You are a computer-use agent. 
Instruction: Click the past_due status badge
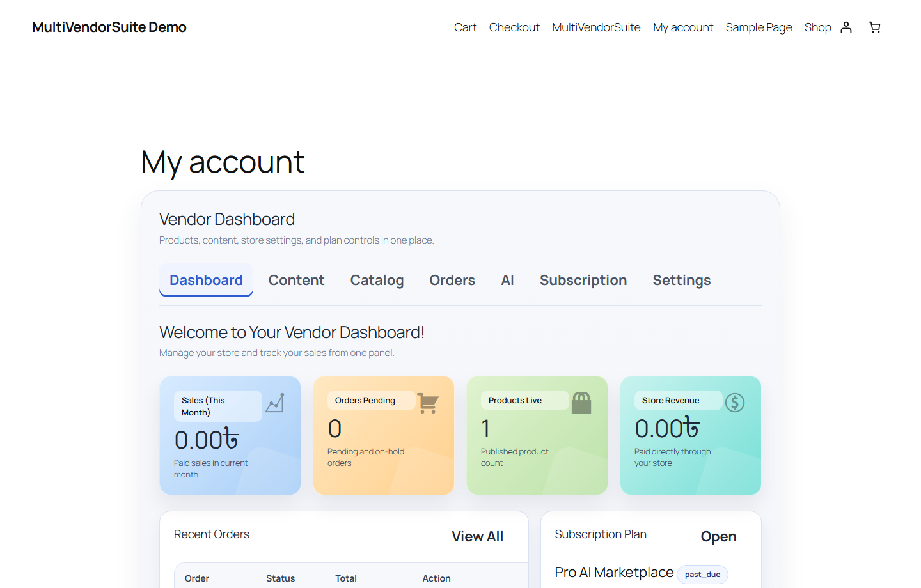(x=702, y=575)
